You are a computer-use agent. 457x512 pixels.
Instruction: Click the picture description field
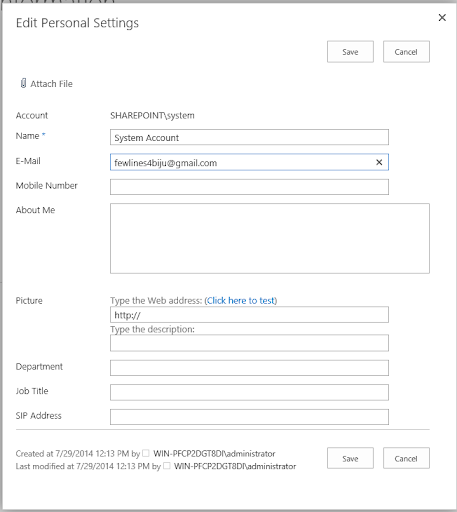(249, 343)
